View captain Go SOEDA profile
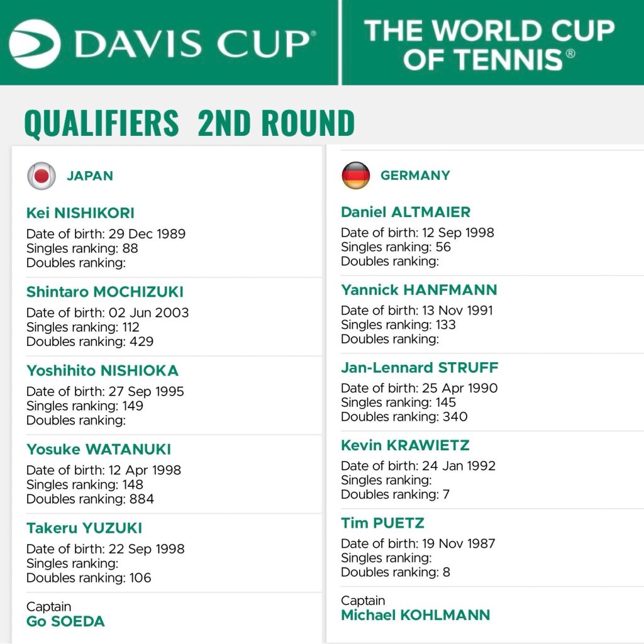This screenshot has width=644, height=644. [65, 621]
